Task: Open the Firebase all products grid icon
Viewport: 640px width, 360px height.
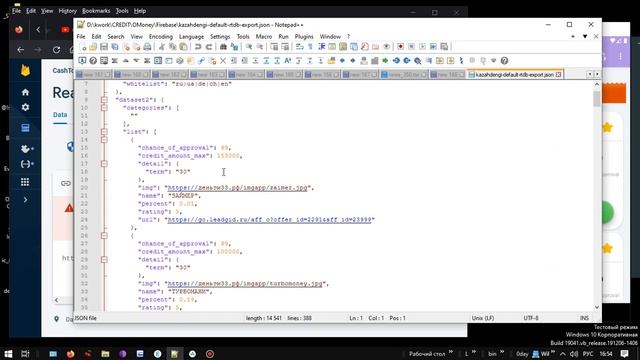Action: click(x=25, y=182)
